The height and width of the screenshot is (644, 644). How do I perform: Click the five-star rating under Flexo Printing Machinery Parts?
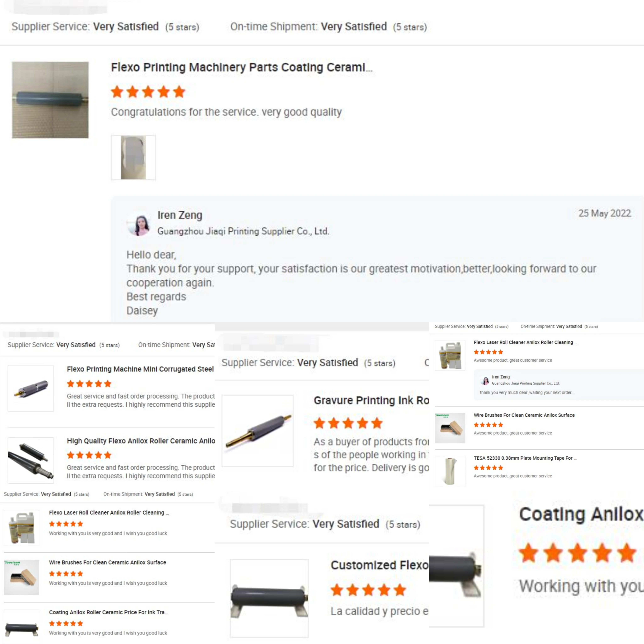click(x=148, y=92)
